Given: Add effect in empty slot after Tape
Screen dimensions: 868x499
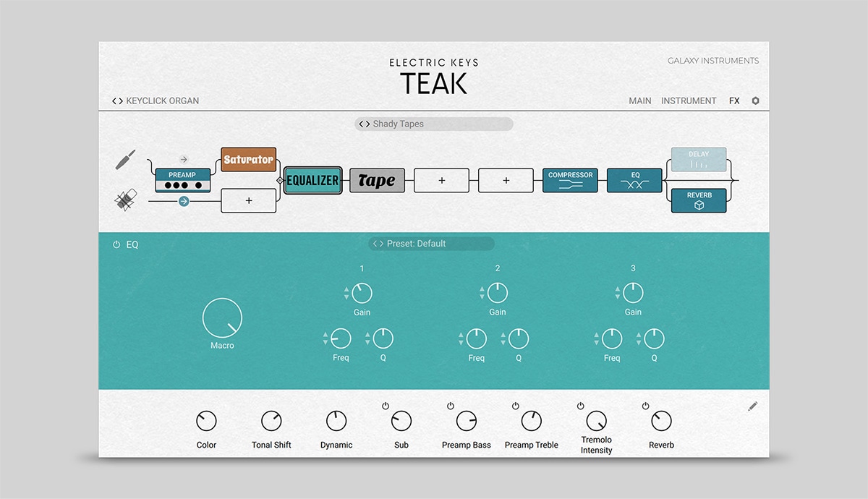Looking at the screenshot, I should [441, 181].
